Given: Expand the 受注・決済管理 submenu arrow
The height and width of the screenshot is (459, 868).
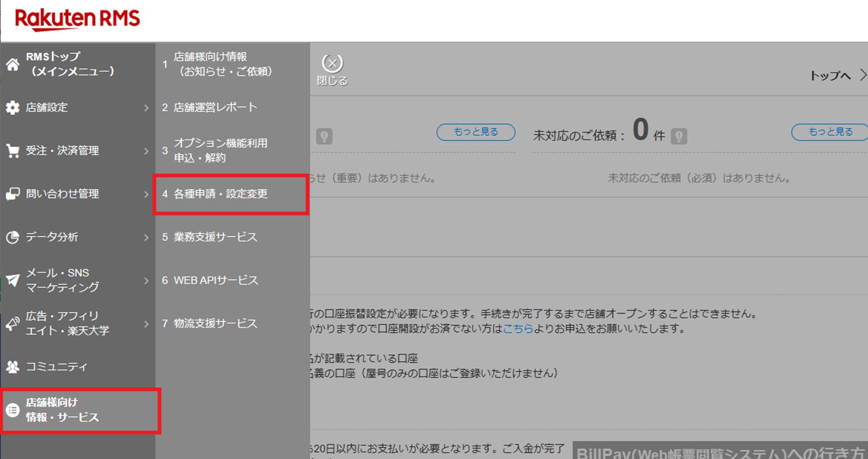Looking at the screenshot, I should 146,151.
